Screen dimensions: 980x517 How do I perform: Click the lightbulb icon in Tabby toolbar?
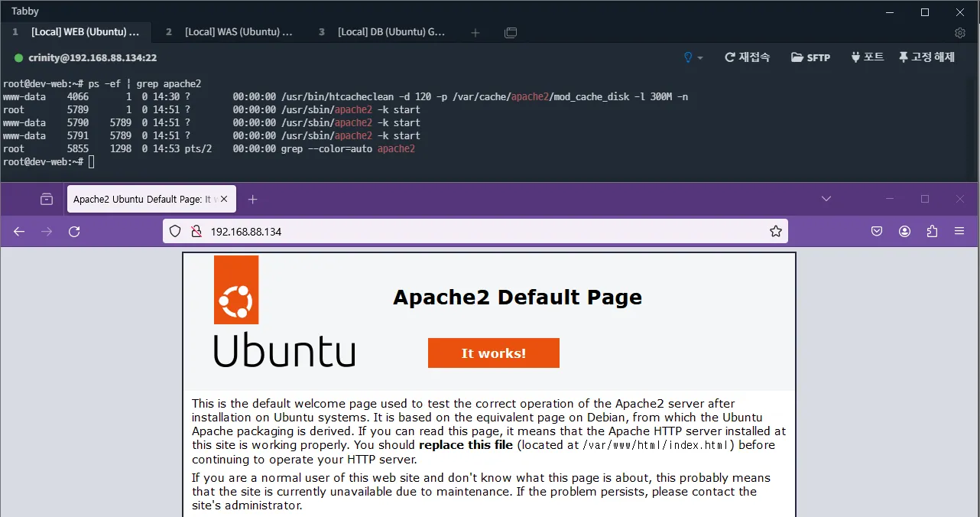[x=687, y=57]
